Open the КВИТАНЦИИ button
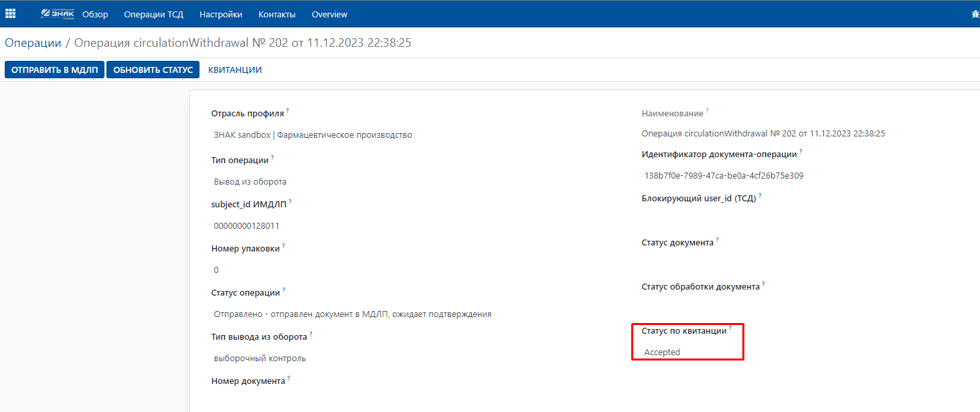The width and height of the screenshot is (980, 412). 235,70
